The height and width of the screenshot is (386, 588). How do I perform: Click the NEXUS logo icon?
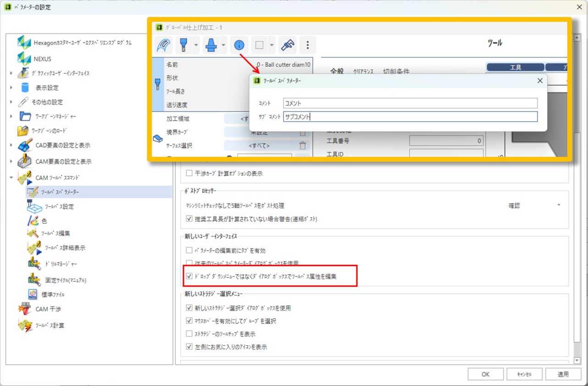(24, 59)
